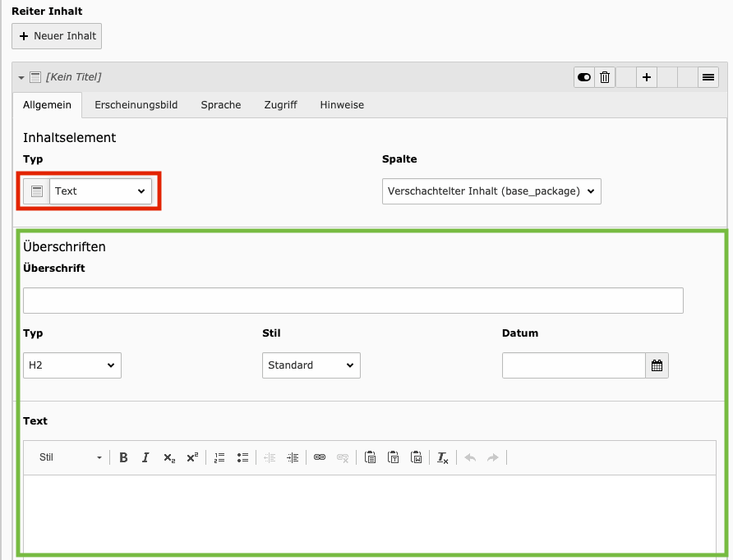
Task: Open the heading Typ dropdown showing H2
Action: [72, 365]
